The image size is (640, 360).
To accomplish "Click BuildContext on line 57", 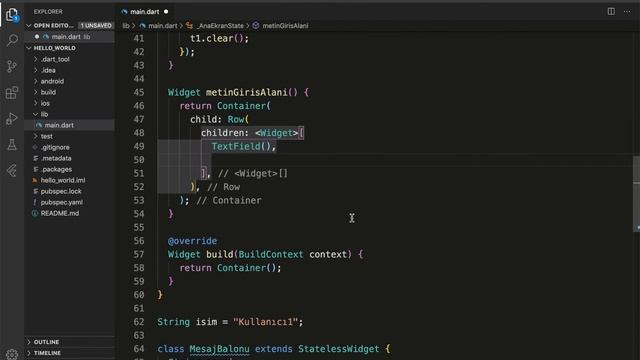I will tap(271, 255).
